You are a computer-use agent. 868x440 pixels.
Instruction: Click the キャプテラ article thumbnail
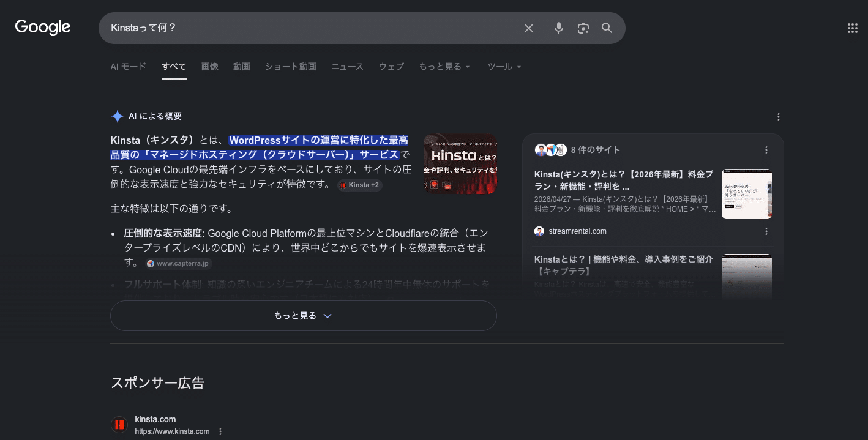(747, 277)
